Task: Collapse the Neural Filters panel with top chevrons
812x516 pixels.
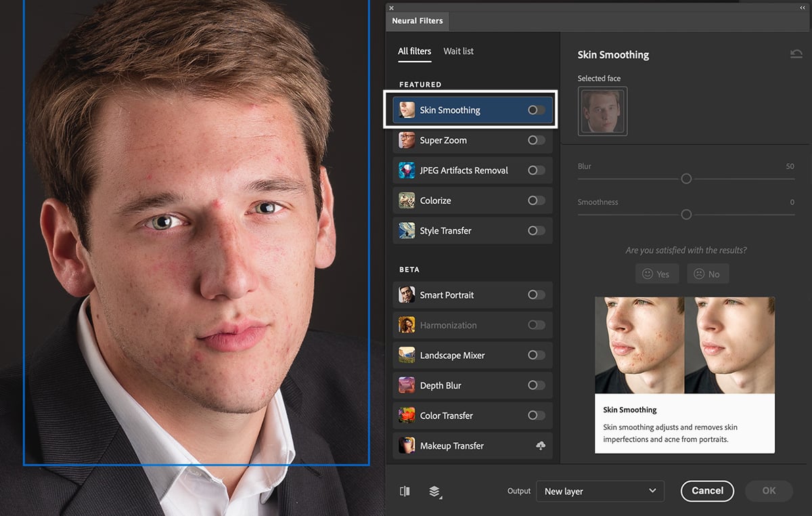Action: (x=802, y=6)
